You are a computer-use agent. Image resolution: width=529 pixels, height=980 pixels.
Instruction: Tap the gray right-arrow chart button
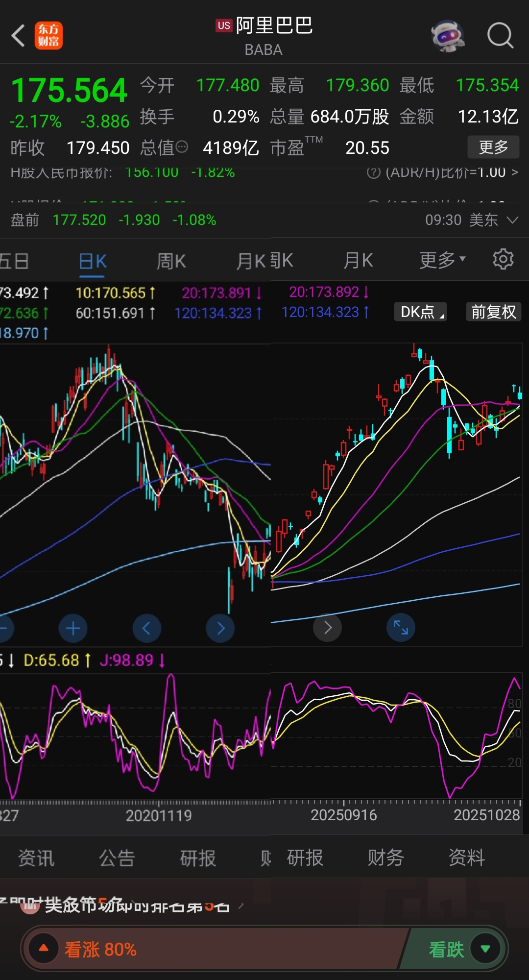click(327, 628)
